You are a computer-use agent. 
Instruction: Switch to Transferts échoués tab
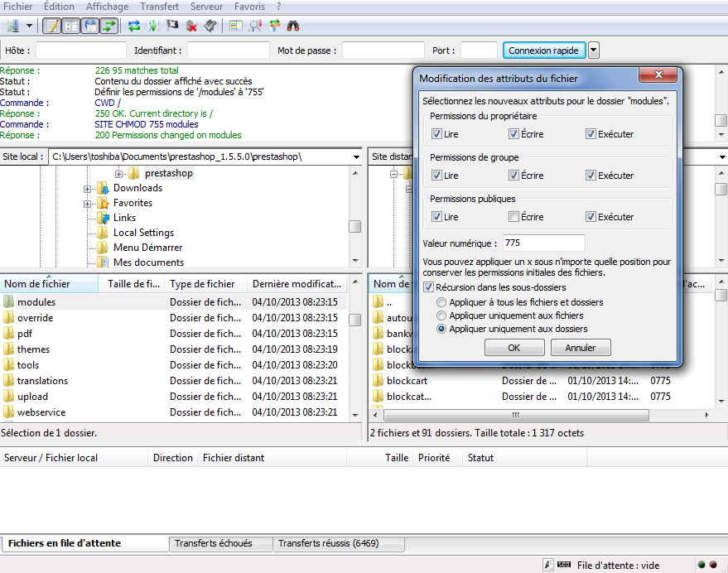(x=221, y=543)
